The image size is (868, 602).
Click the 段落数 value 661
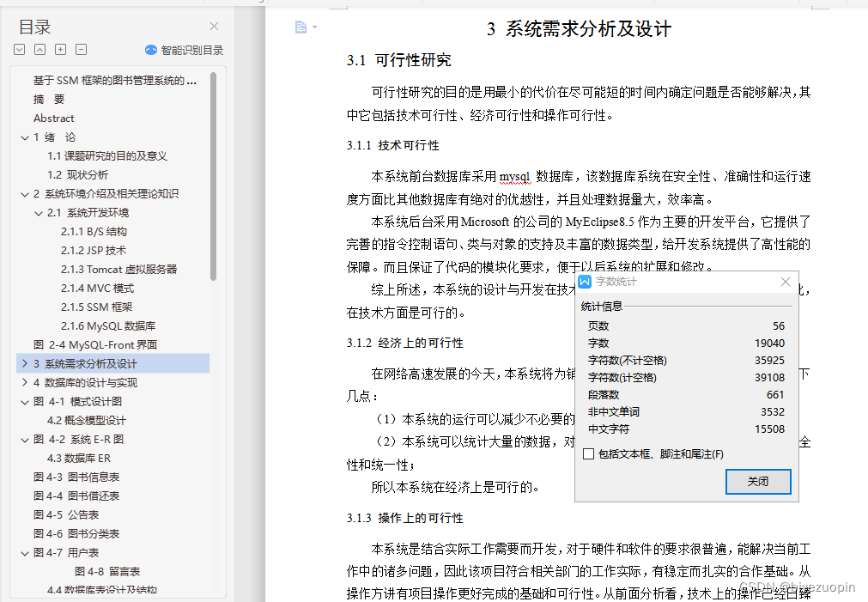tap(775, 394)
